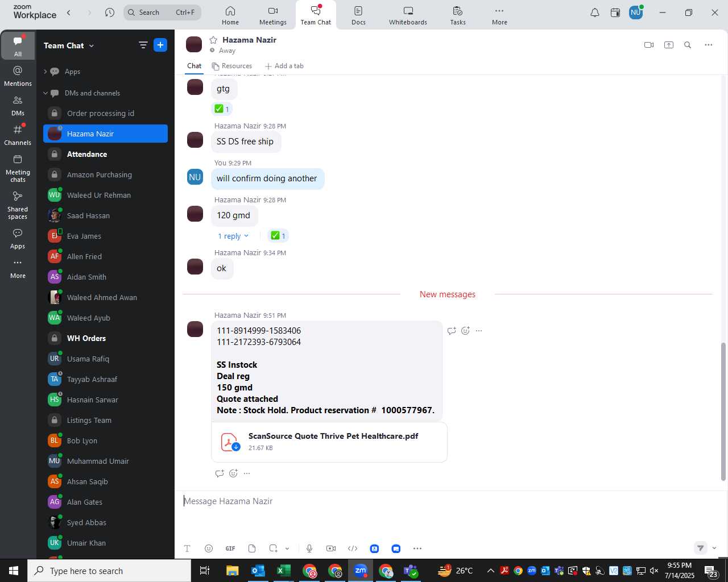Open the Mentions sidebar section
The image size is (728, 582).
tap(18, 76)
